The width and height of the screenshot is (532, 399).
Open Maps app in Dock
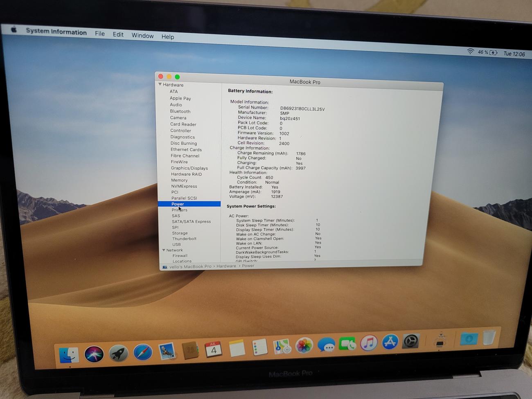tap(282, 346)
